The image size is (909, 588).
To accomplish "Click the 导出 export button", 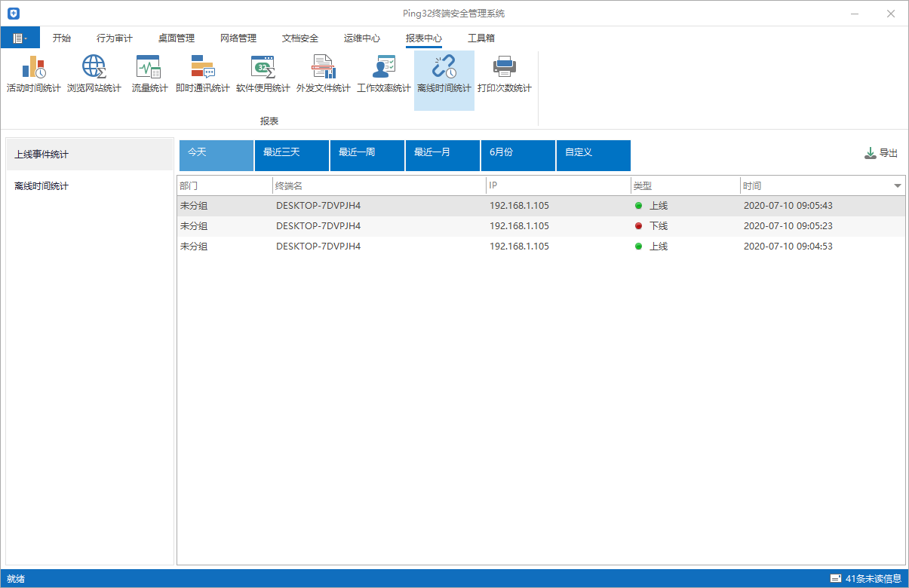I will (881, 153).
